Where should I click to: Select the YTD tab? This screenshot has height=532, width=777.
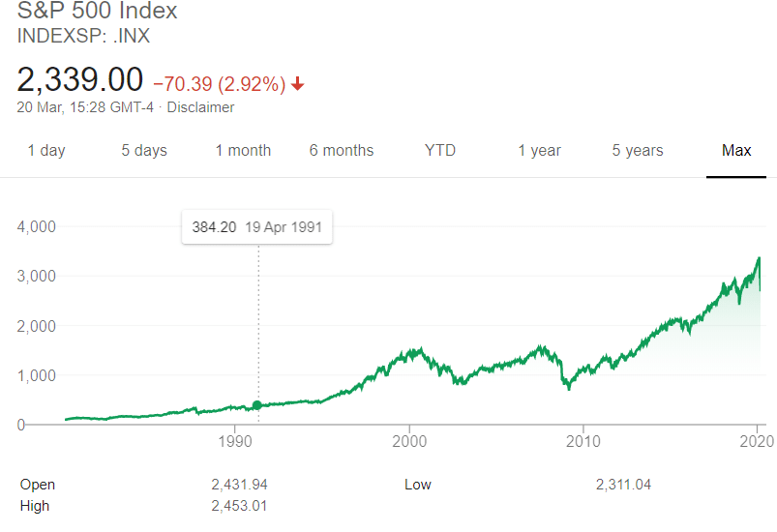(440, 150)
